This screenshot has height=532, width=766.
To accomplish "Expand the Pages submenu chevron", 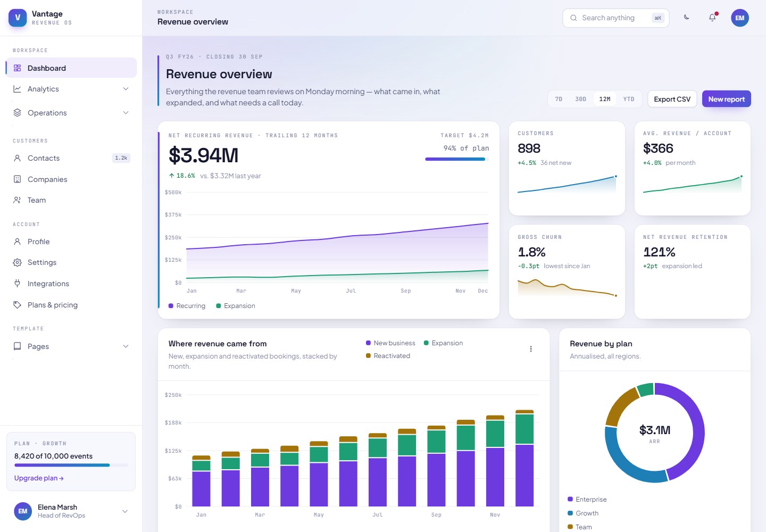I will pos(126,346).
